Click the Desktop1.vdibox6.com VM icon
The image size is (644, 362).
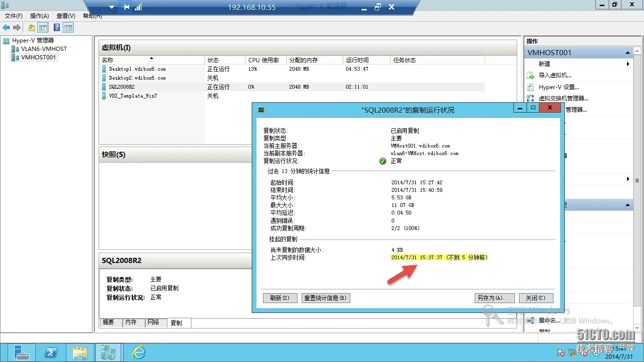pos(104,69)
